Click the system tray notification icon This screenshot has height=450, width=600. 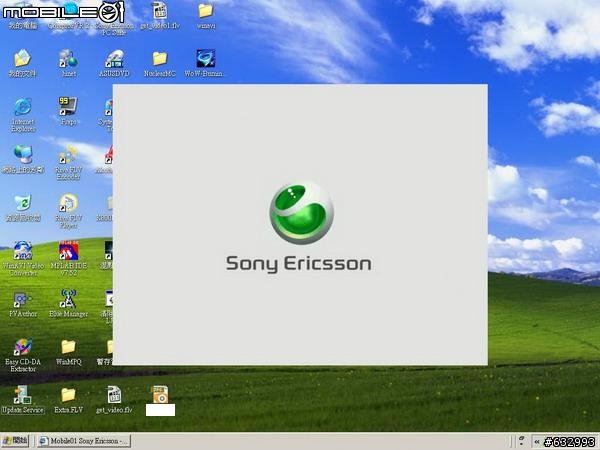(x=521, y=441)
